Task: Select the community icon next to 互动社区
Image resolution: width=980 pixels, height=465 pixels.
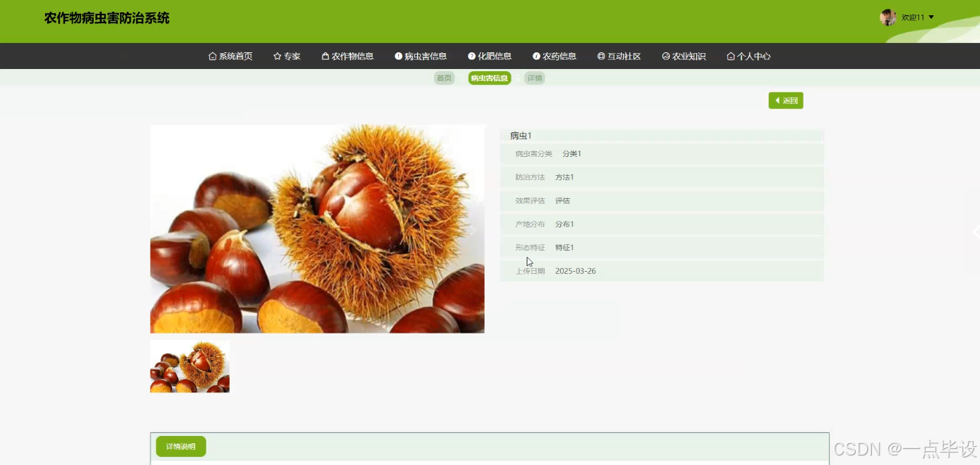Action: [600, 56]
